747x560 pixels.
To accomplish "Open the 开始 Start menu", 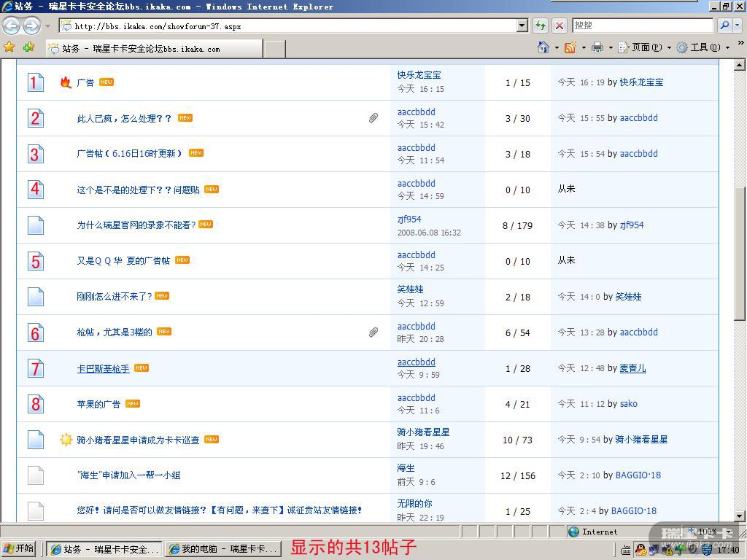I will (19, 548).
